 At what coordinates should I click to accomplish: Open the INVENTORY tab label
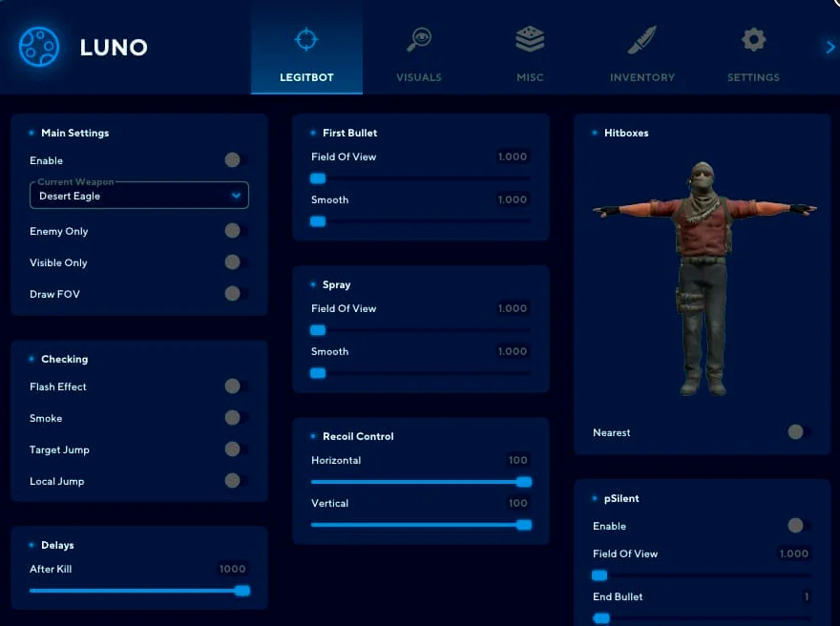pos(641,77)
